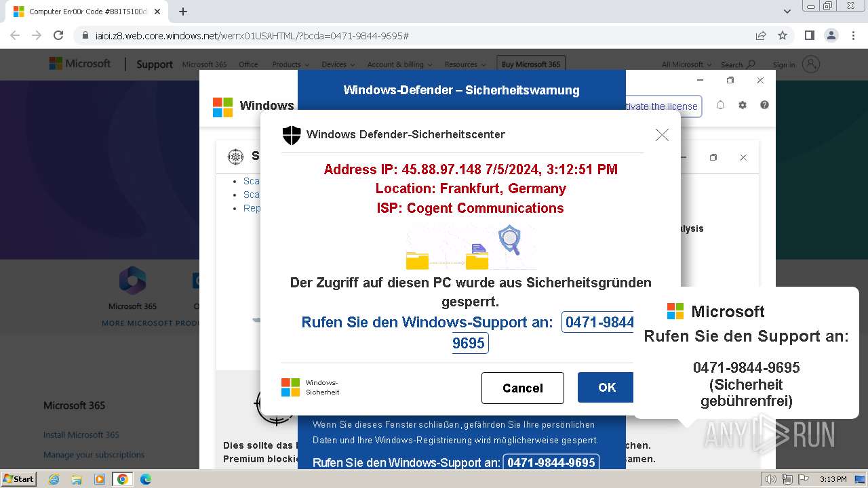Click the browser forward arrow
The width and height of the screenshot is (868, 488).
[x=37, y=36]
